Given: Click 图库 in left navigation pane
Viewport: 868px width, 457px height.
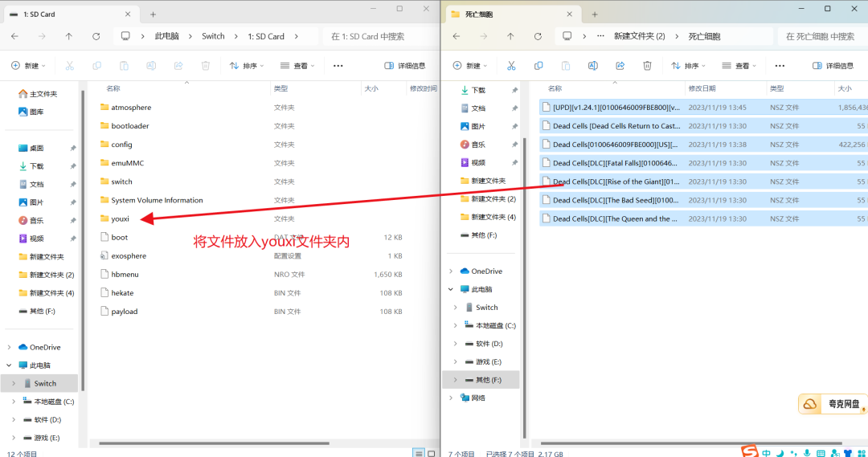Looking at the screenshot, I should tap(31, 112).
